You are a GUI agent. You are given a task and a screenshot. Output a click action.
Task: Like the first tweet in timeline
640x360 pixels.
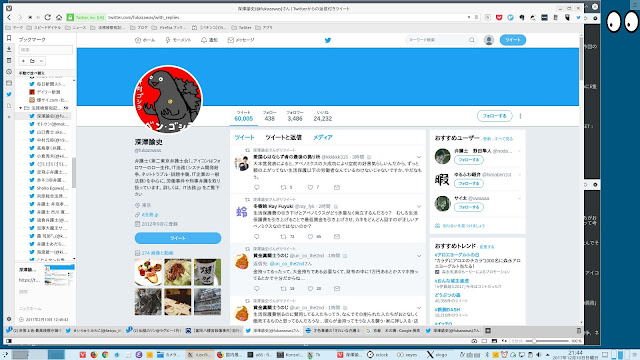(310, 187)
